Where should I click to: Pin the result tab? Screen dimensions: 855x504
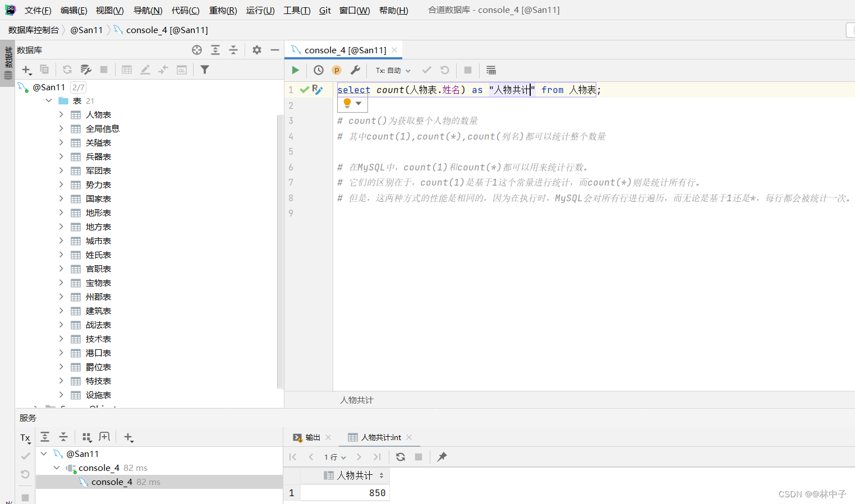(442, 457)
